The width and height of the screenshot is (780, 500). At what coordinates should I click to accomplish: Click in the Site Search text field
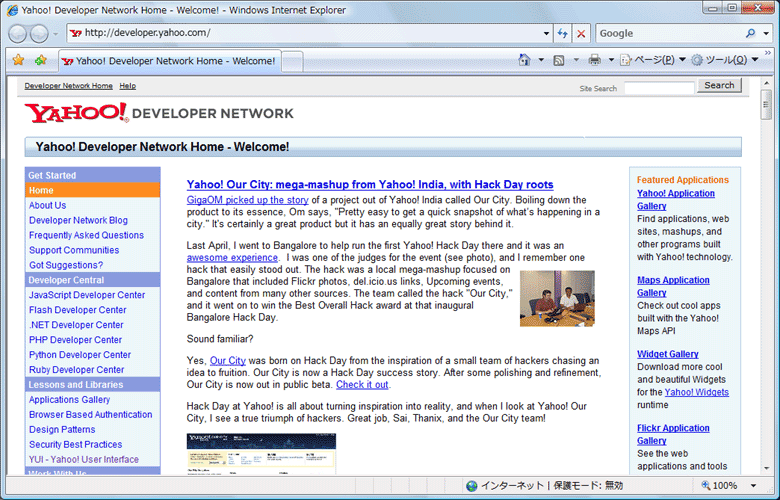click(x=659, y=88)
